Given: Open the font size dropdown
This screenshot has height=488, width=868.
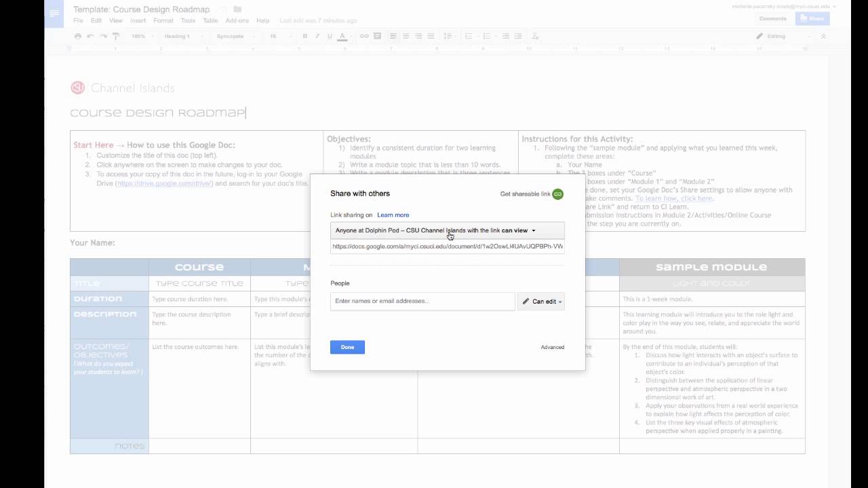Looking at the screenshot, I should [x=279, y=36].
